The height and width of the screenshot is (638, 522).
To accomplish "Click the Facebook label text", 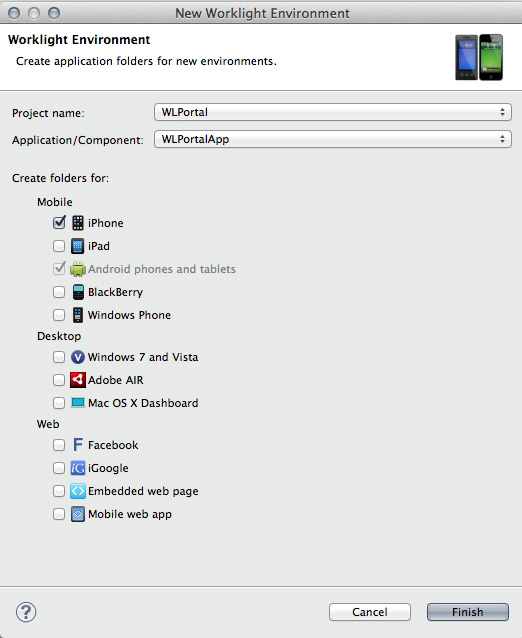I will coord(113,445).
